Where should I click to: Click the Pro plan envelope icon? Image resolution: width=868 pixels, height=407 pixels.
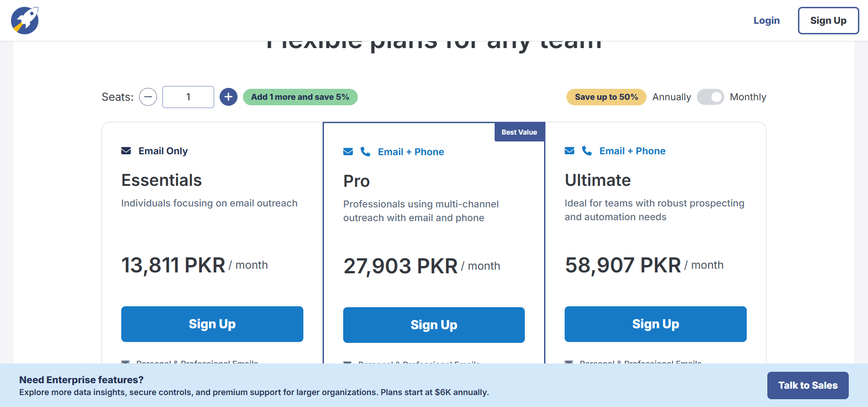pyautogui.click(x=348, y=152)
